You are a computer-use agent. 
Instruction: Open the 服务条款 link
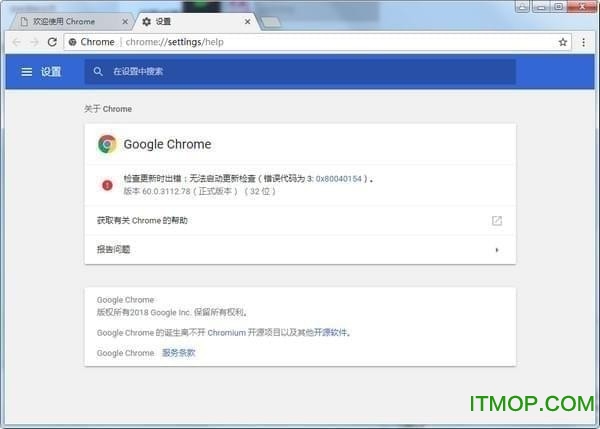click(179, 353)
